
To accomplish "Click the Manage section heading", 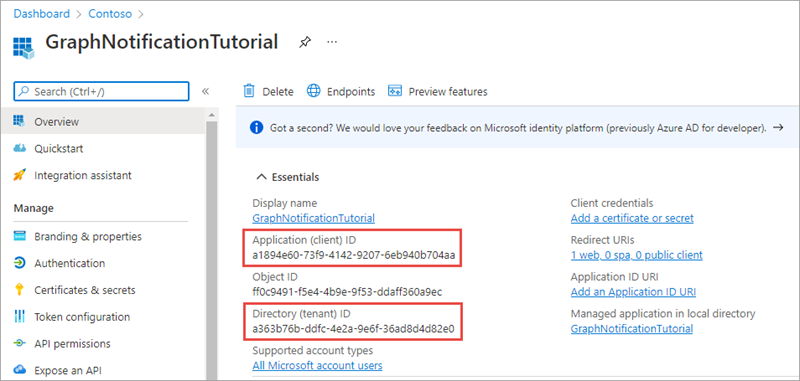I will (34, 208).
